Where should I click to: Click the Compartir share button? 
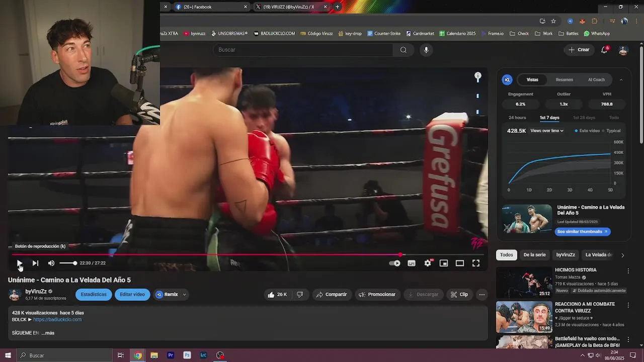tap(332, 295)
